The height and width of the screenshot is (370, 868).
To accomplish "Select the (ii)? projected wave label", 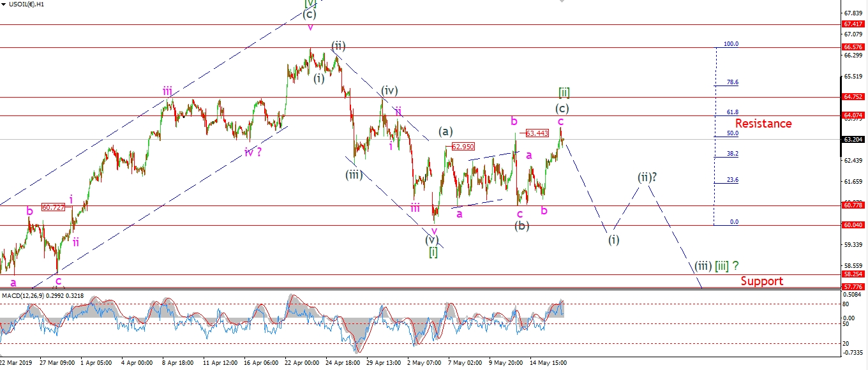I will tap(647, 177).
